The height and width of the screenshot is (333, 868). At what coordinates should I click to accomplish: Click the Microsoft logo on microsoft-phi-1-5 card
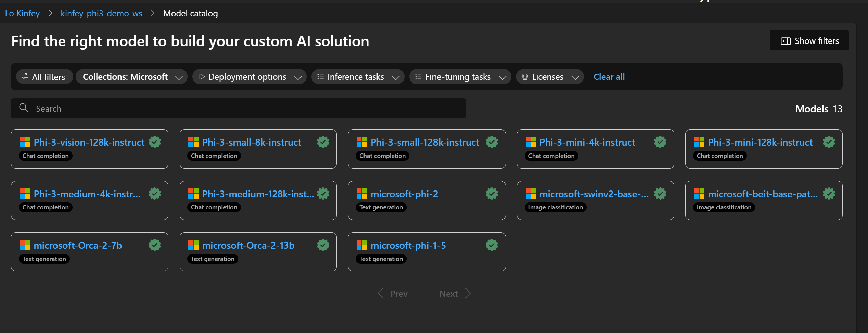point(362,245)
